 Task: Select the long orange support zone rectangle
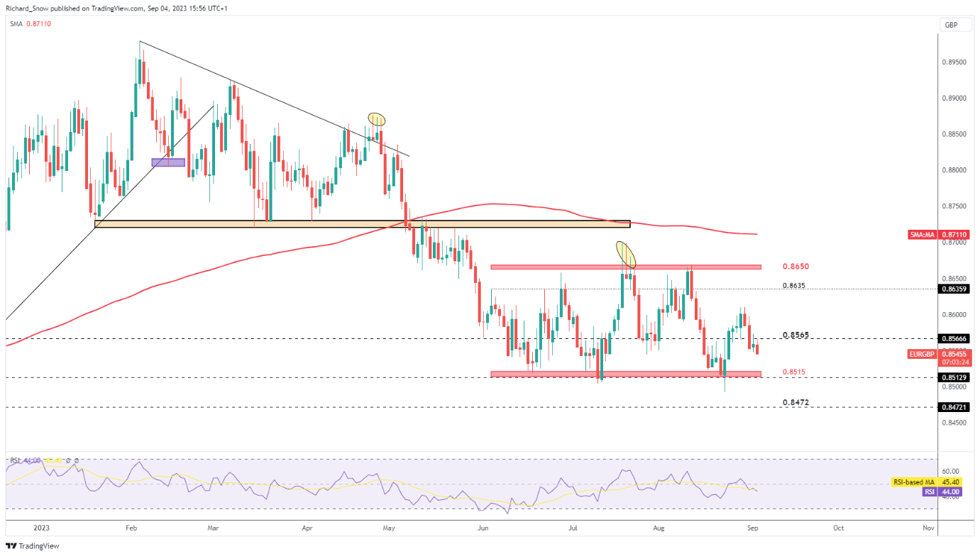tap(362, 224)
